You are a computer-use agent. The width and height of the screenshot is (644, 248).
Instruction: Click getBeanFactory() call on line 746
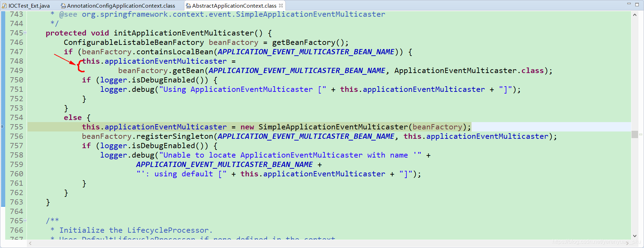pyautogui.click(x=308, y=42)
